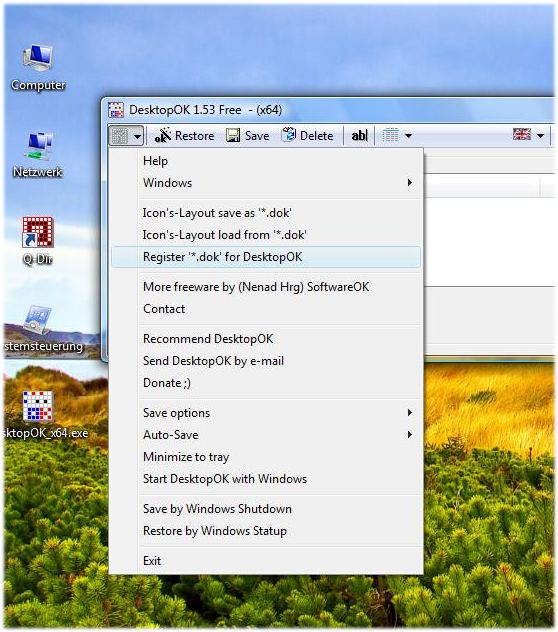The image size is (558, 632).
Task: Open the UK flag language dropdown
Action: point(529,135)
